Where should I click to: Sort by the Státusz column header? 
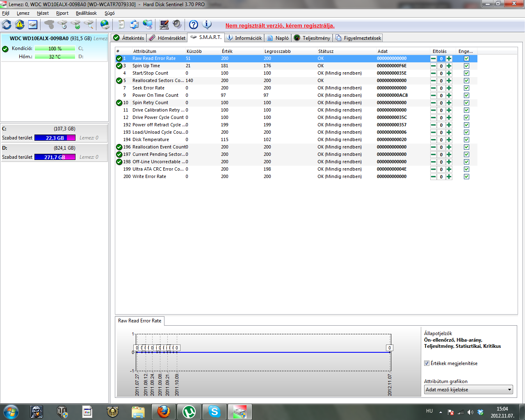pos(346,51)
